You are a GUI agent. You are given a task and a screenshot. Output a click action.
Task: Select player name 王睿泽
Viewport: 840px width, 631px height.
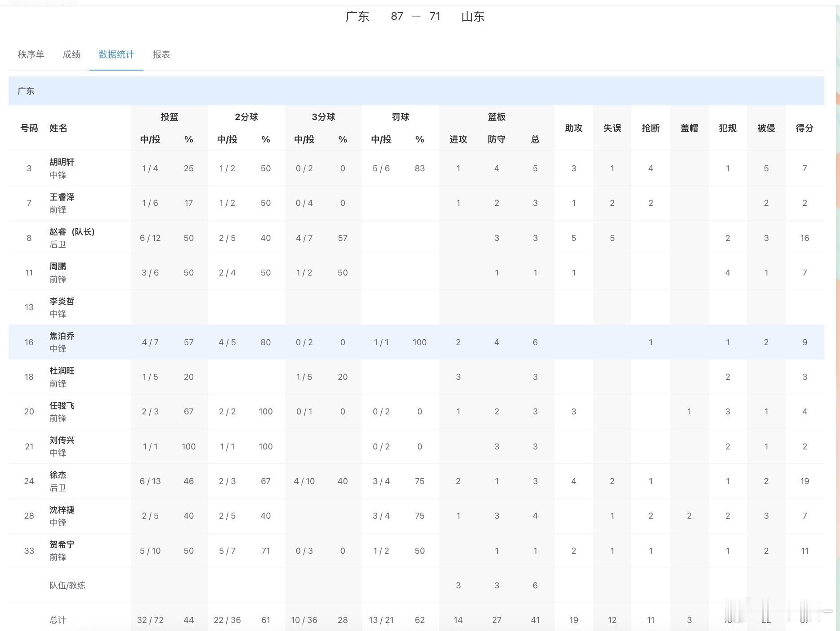click(62, 197)
